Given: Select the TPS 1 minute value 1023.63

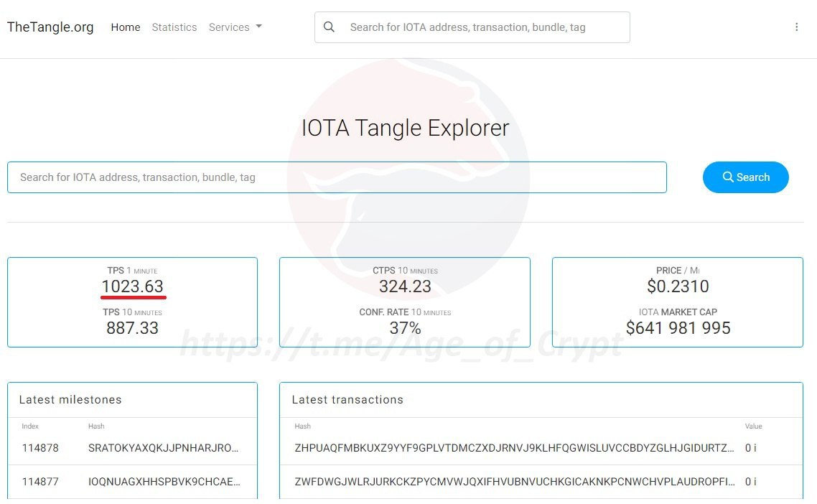Looking at the screenshot, I should pos(132,286).
